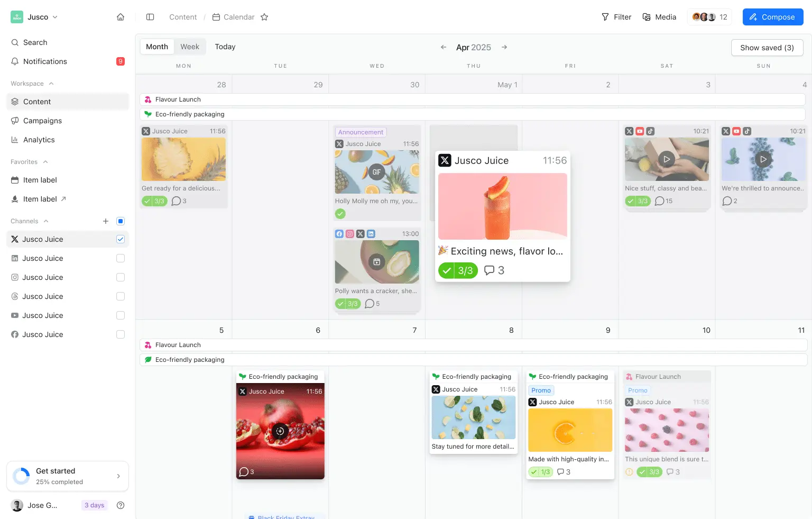Check the Threads Jusco Juice channel checkbox
This screenshot has width=812, height=519.
pyautogui.click(x=121, y=296)
